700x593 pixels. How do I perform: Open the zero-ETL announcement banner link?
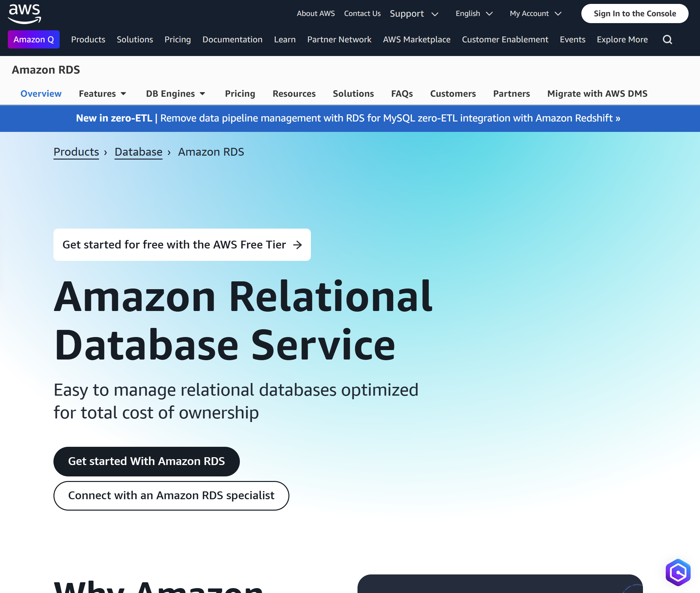[x=348, y=118]
